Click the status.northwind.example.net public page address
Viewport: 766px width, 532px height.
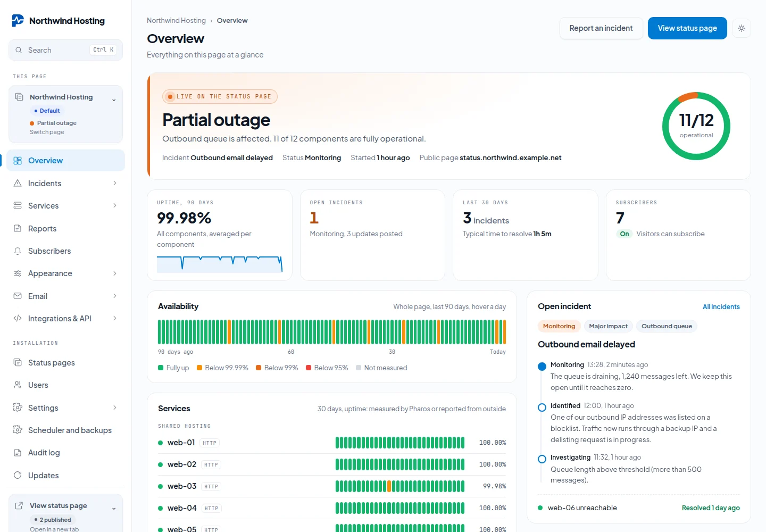tap(511, 157)
